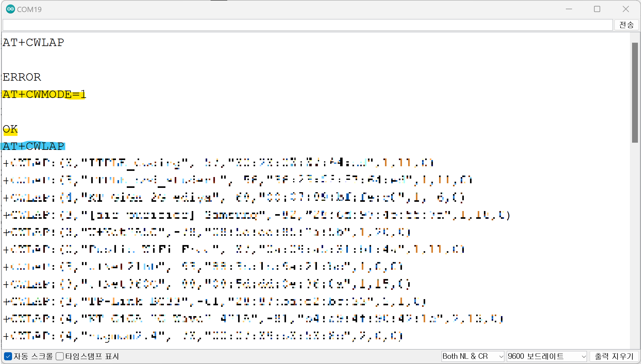Click the highlighted AT+CWMODE=1 output line
641x364 pixels.
point(44,94)
